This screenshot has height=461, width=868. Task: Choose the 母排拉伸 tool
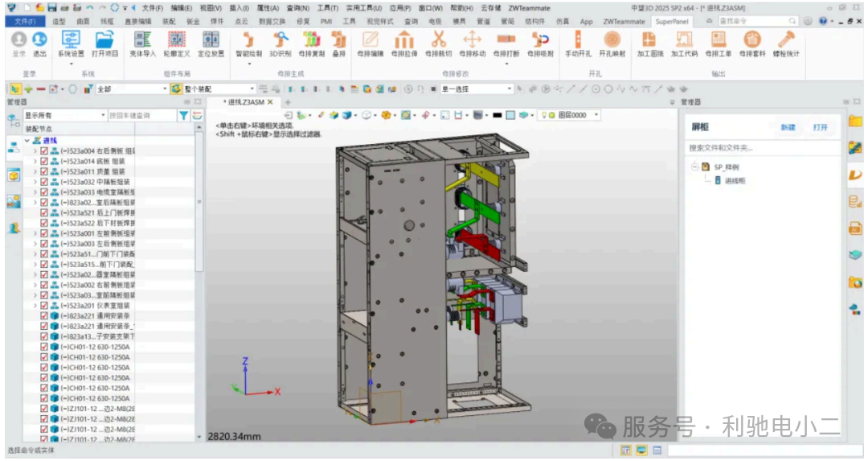[404, 40]
